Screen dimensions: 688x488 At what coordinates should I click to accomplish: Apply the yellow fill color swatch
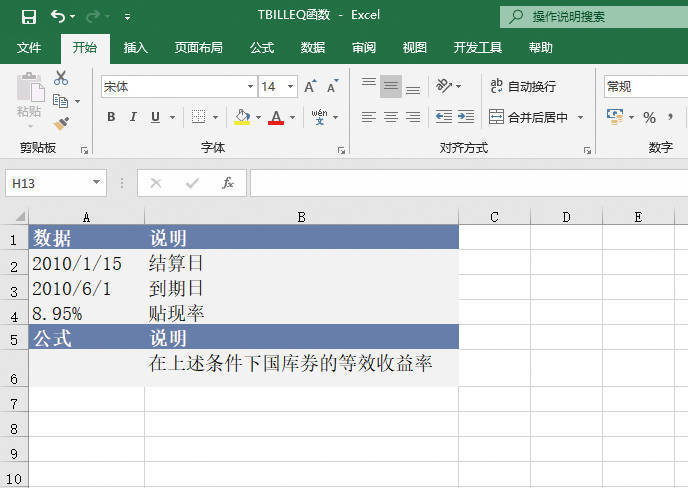coord(241,117)
